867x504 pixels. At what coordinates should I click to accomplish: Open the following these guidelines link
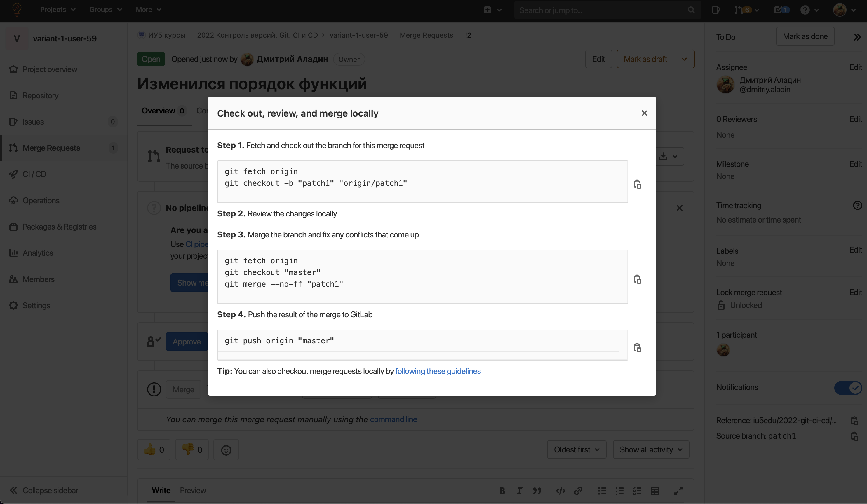pyautogui.click(x=438, y=371)
